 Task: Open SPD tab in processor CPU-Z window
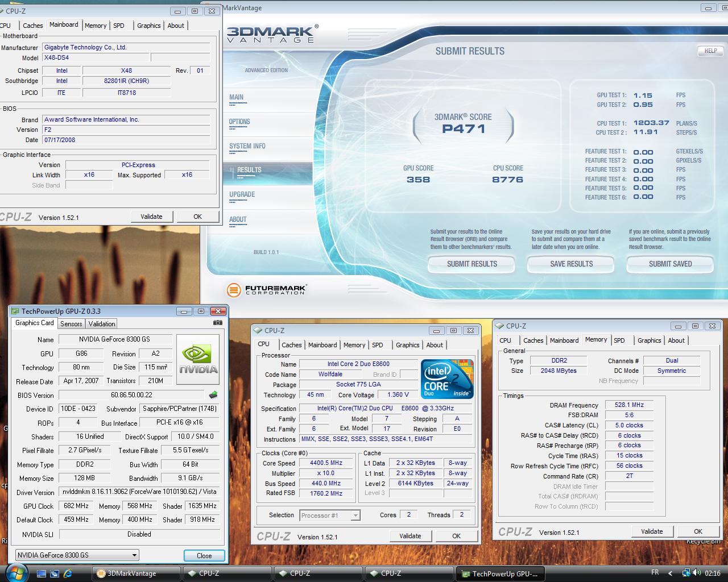coord(378,345)
